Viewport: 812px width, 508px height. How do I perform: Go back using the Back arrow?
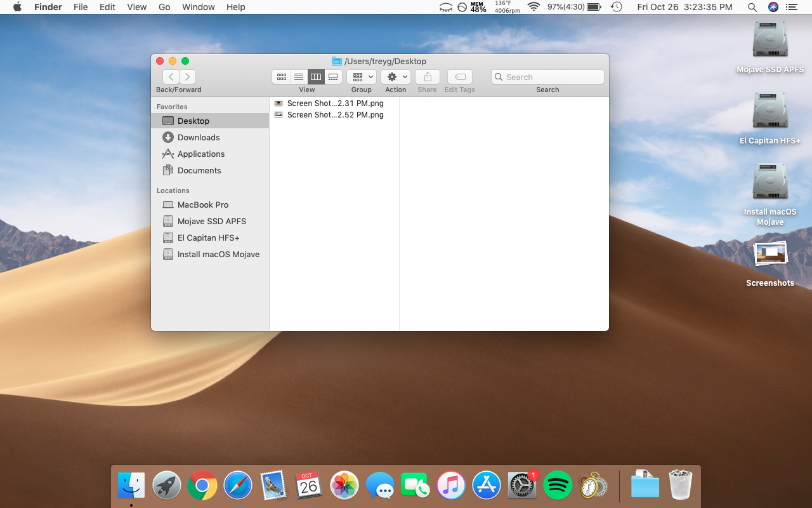click(171, 77)
